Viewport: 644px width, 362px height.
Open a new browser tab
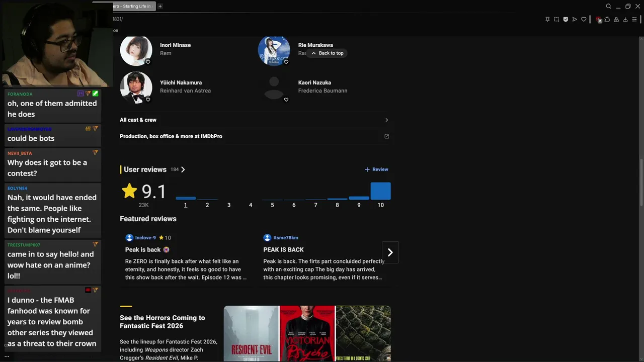[x=160, y=6]
